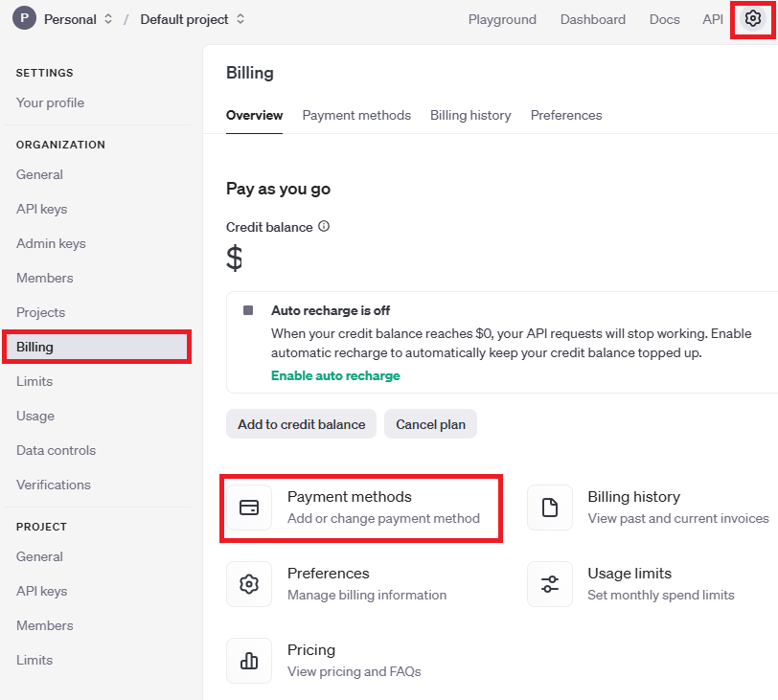Switch to the Payment methods tab
Viewport: 778px width, 700px height.
tap(356, 115)
